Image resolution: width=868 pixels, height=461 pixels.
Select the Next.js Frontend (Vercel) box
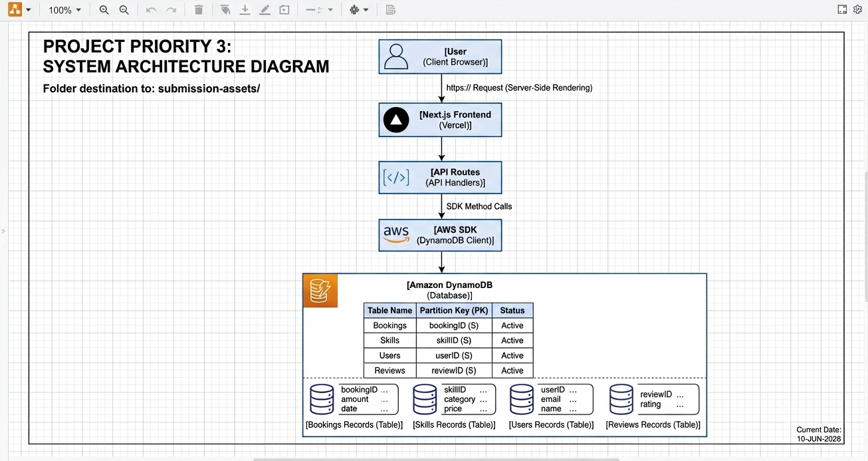tap(440, 120)
